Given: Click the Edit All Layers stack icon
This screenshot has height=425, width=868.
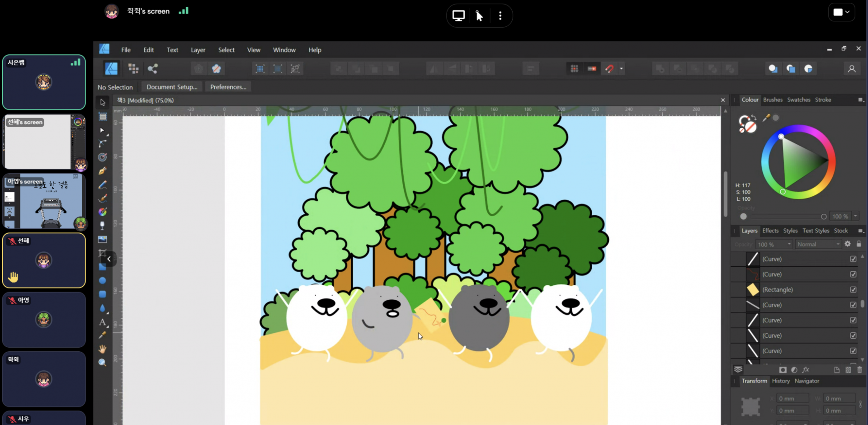Looking at the screenshot, I should (738, 369).
